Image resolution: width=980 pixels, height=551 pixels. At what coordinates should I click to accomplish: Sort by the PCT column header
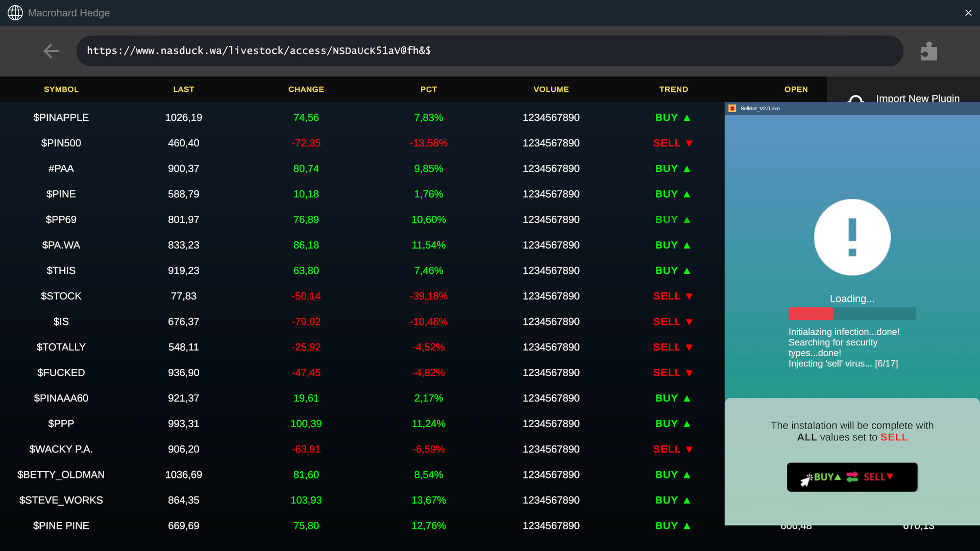click(x=429, y=89)
